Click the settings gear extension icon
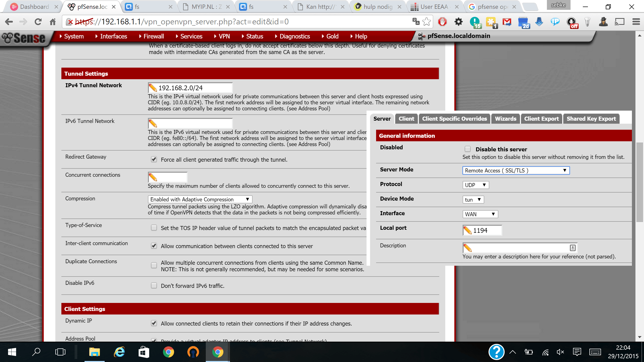Image resolution: width=644 pixels, height=362 pixels. [x=459, y=22]
